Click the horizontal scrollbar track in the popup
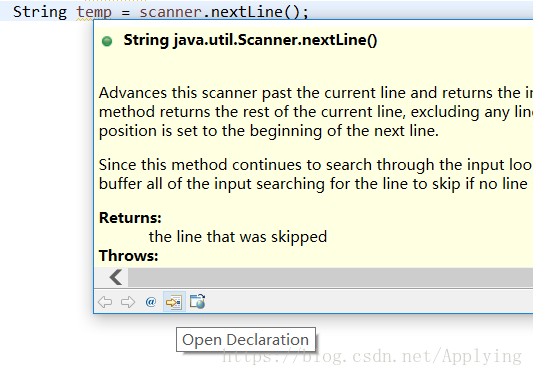This screenshot has height=376, width=533. [x=330, y=277]
